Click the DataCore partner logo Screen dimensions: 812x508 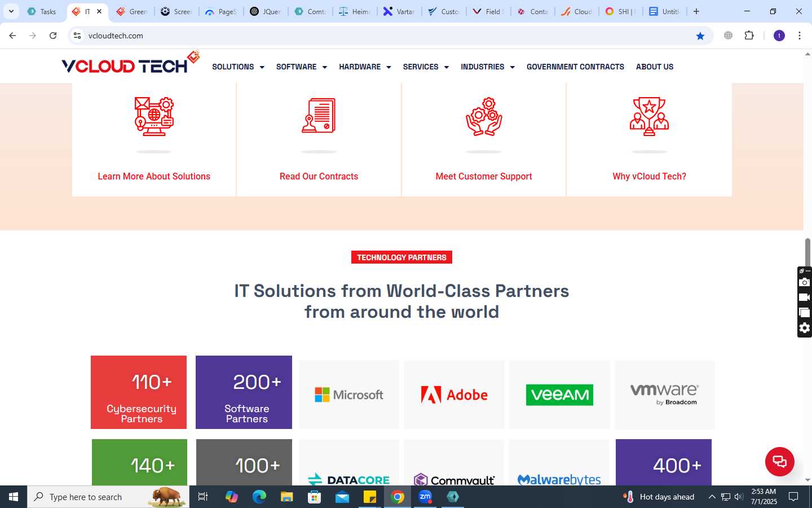coord(349,479)
